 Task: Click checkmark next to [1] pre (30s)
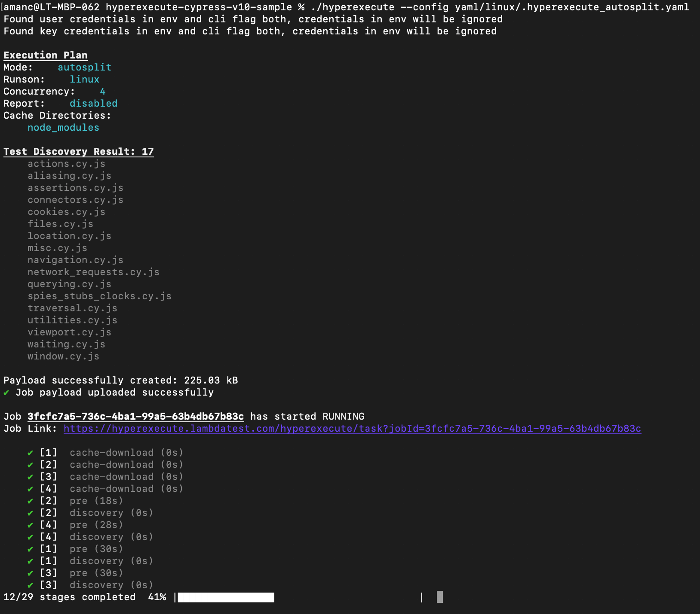tap(31, 549)
